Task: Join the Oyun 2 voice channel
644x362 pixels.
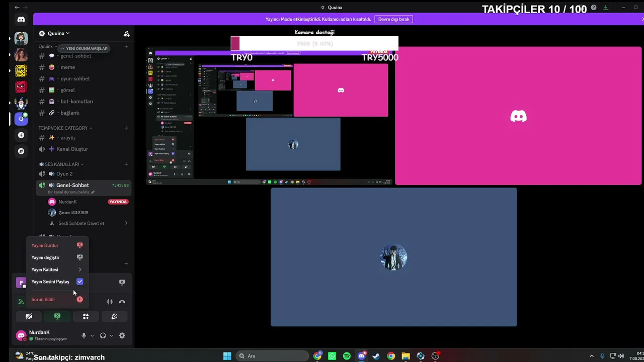Action: [84, 174]
